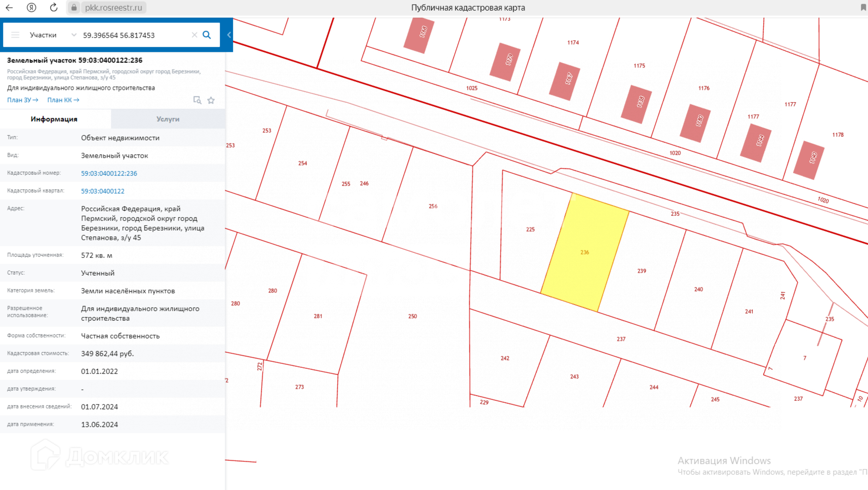The image size is (868, 490).
Task: Select parcel 1174 on the map
Action: (x=573, y=43)
